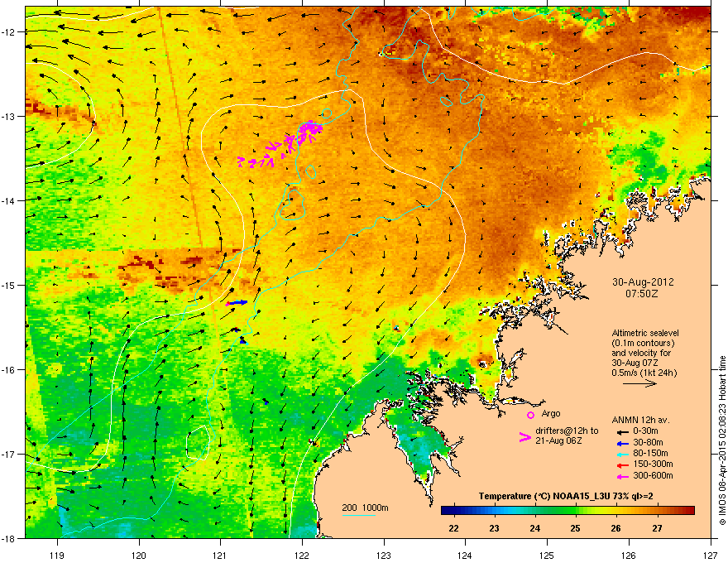Viewport: 728px width, 563px height.
Task: Click longitude axis label '122'
Action: [302, 556]
